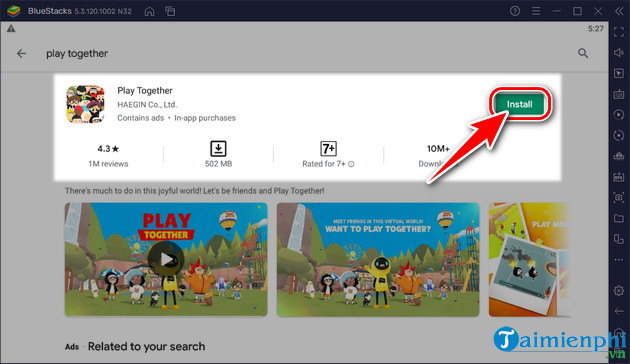Collapse the BlueStacks side toolbar with double chevron
This screenshot has height=364, width=630.
[619, 11]
